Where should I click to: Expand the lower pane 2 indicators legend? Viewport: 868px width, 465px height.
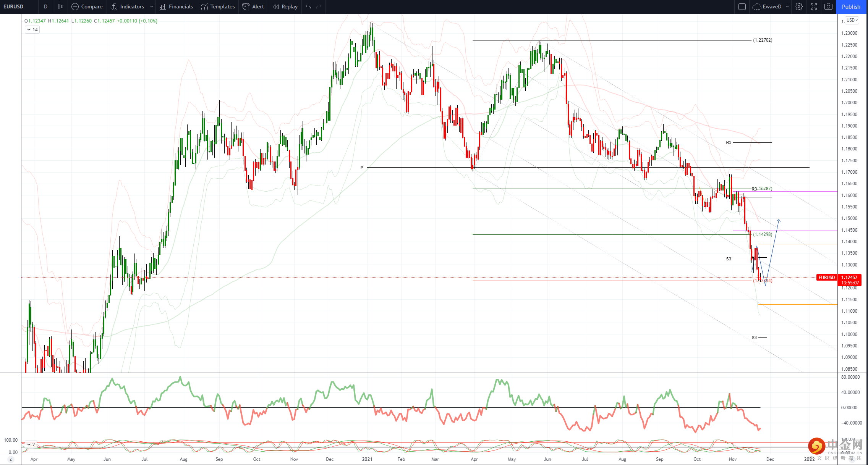pos(31,444)
